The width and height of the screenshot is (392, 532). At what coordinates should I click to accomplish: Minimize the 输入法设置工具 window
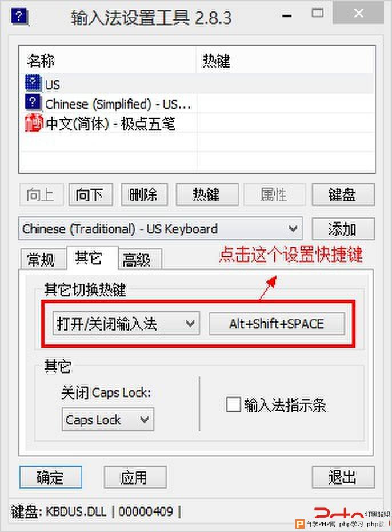(x=287, y=15)
